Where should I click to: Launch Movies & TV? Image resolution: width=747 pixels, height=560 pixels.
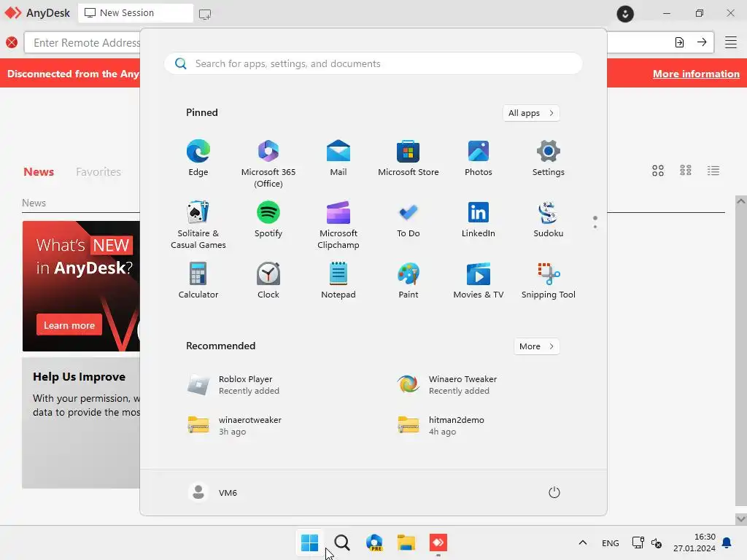click(479, 281)
